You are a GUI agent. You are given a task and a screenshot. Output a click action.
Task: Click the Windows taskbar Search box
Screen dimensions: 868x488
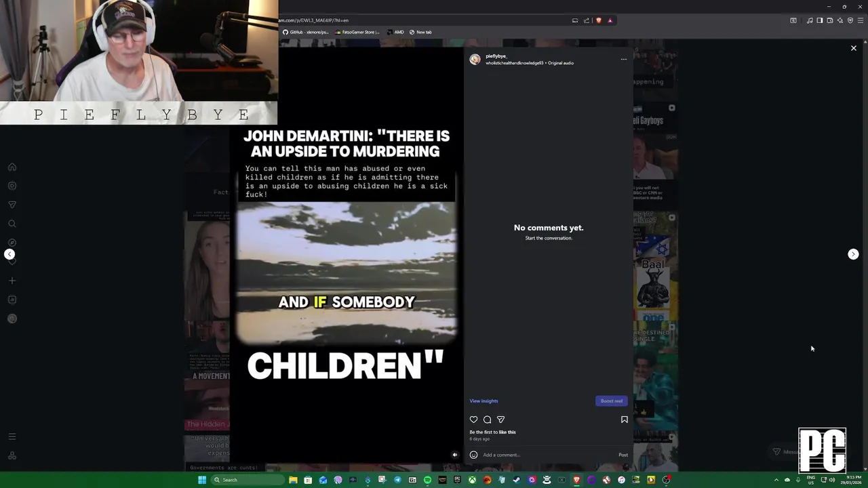pyautogui.click(x=248, y=480)
